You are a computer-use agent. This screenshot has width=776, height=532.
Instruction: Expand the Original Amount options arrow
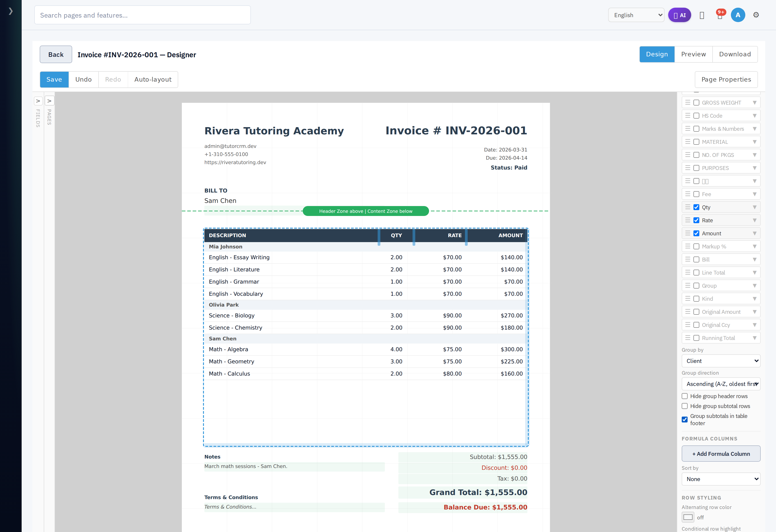click(x=755, y=312)
